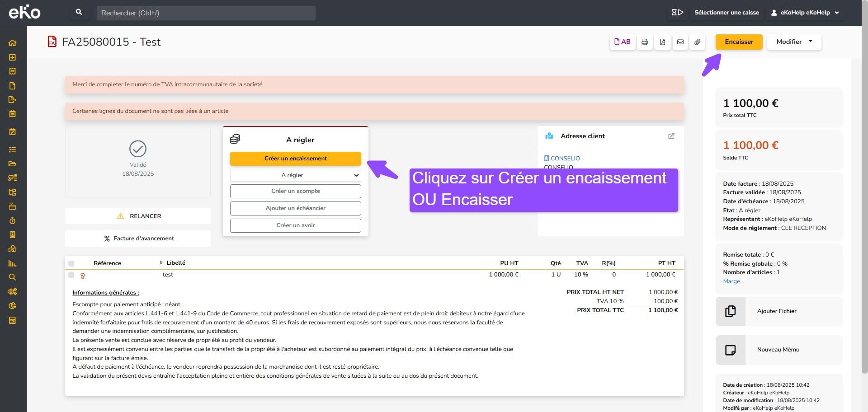
Task: Click the search magnifier icon in the top bar
Action: [x=79, y=12]
